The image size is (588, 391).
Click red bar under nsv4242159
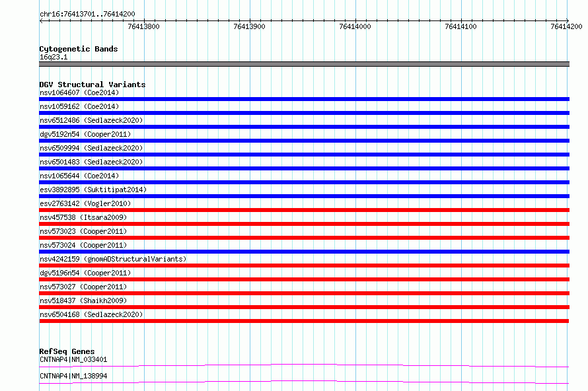304,266
